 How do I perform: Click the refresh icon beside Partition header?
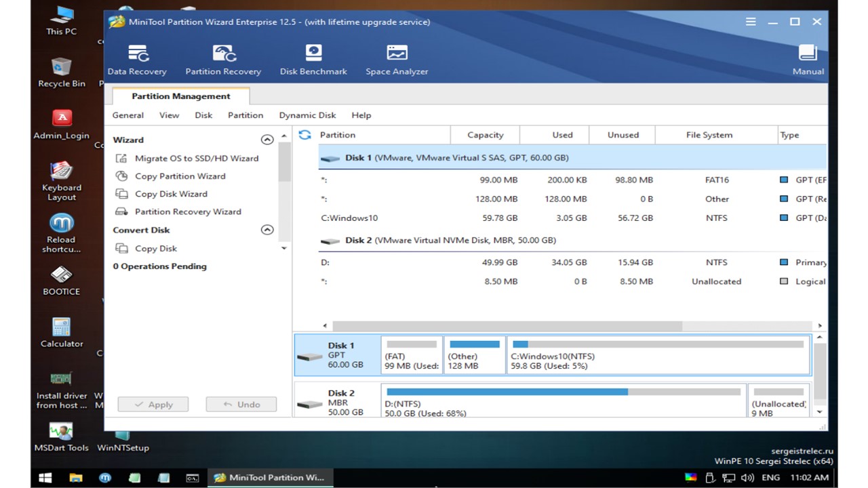coord(304,135)
